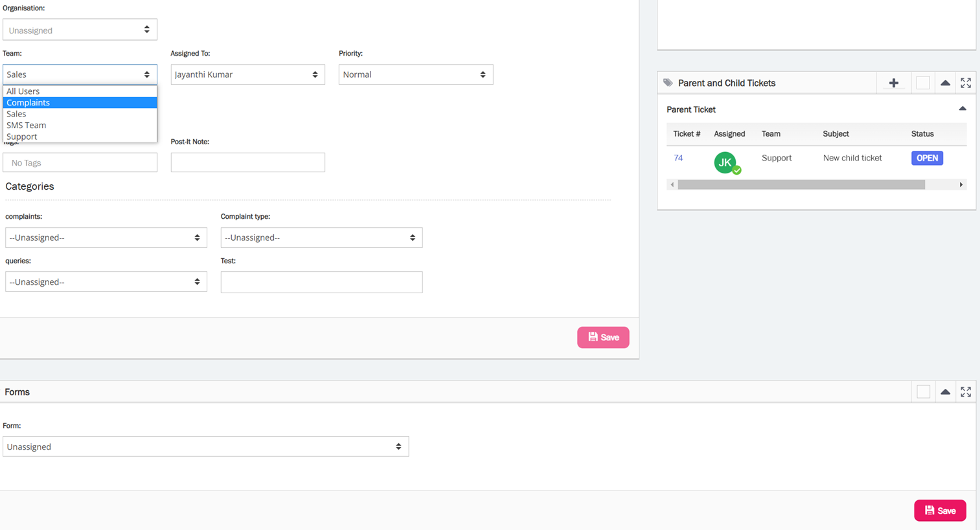Expand the Forms panel to fullscreen

click(966, 392)
